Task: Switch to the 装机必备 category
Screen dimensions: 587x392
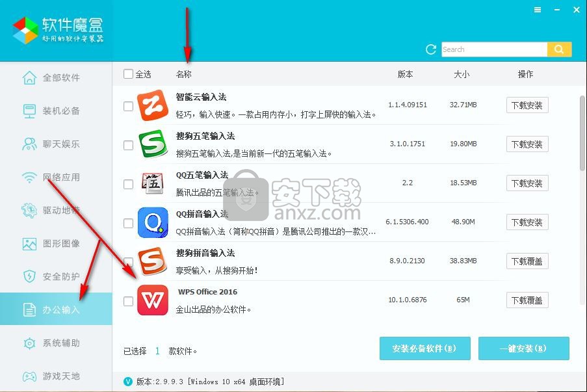Action: (x=56, y=111)
